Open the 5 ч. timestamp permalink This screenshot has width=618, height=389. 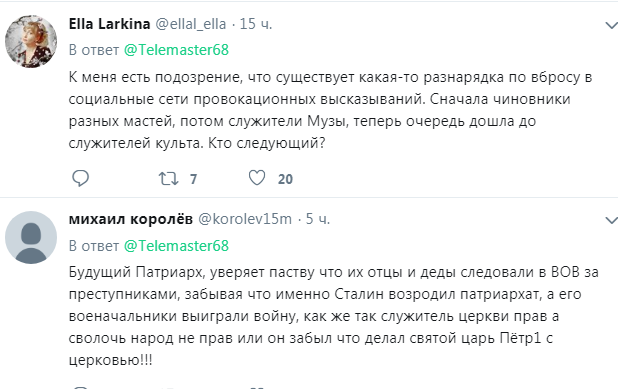tap(318, 219)
